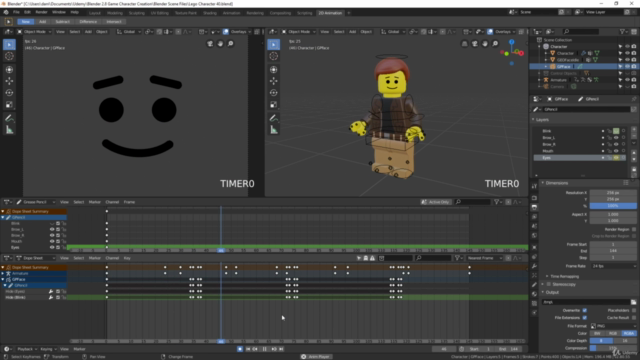
Task: Open the Render menu
Action: pos(41,12)
